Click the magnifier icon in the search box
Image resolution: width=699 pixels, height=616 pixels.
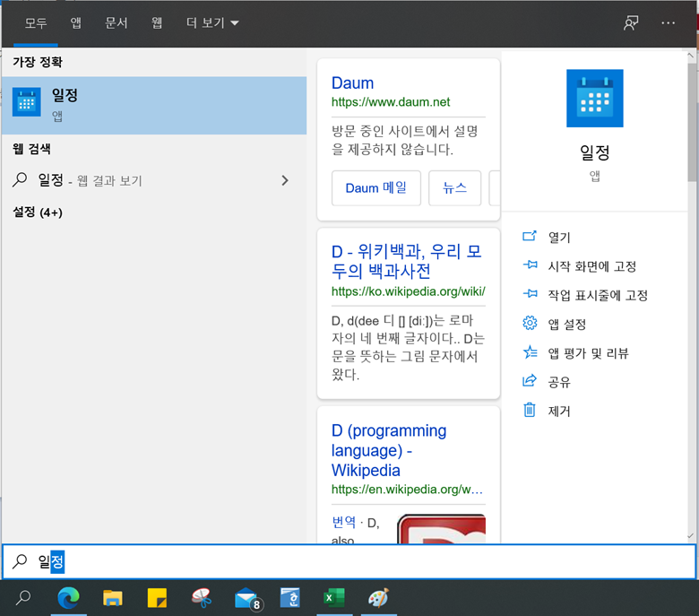click(x=20, y=561)
